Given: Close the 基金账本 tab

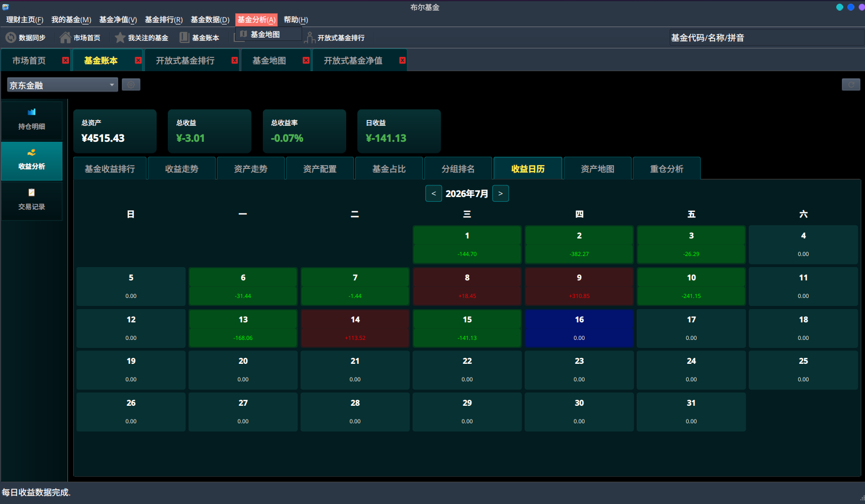Looking at the screenshot, I should point(138,61).
